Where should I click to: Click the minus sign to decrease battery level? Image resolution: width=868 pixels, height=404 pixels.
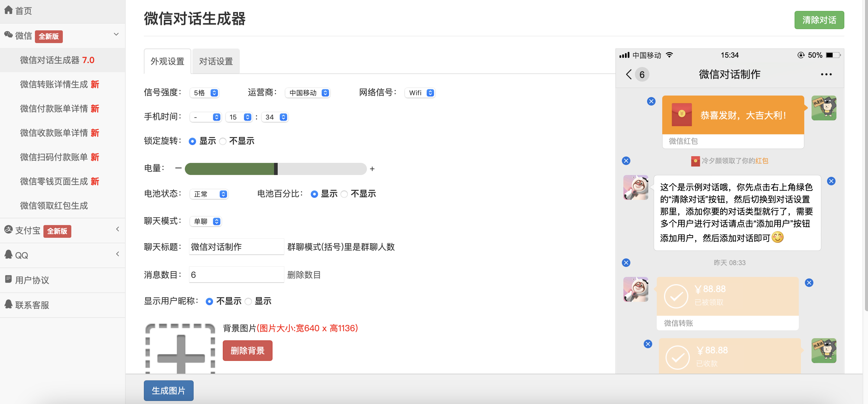tap(178, 168)
